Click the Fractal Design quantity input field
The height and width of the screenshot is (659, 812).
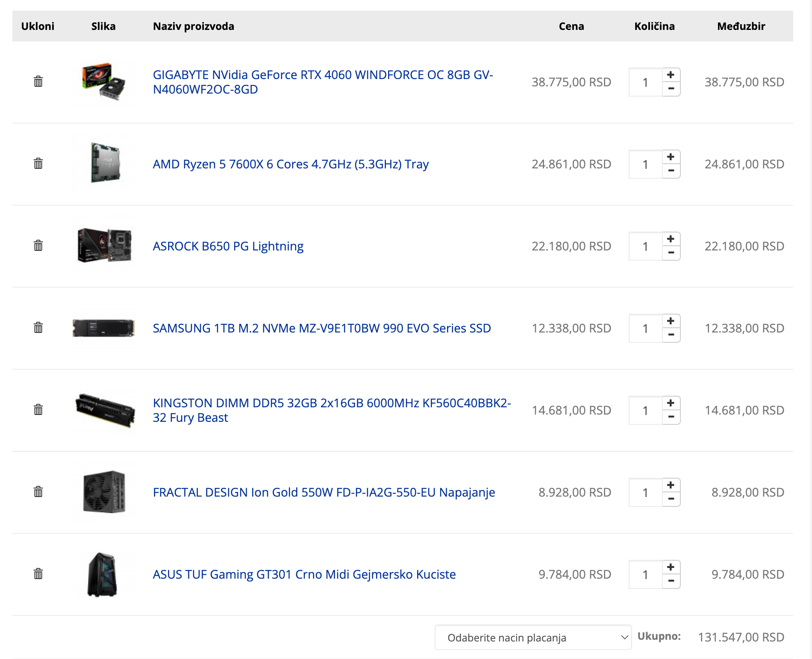tap(645, 492)
